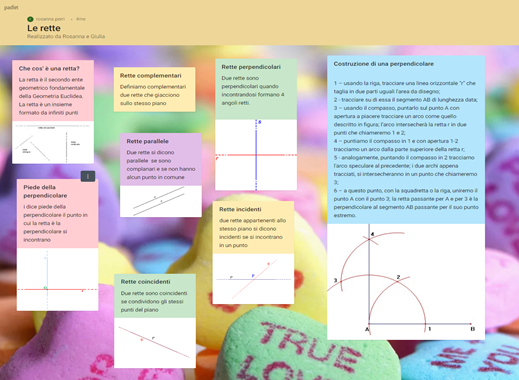The height and width of the screenshot is (380, 519).
Task: Click the 'Le rette' board title
Action: 44,28
